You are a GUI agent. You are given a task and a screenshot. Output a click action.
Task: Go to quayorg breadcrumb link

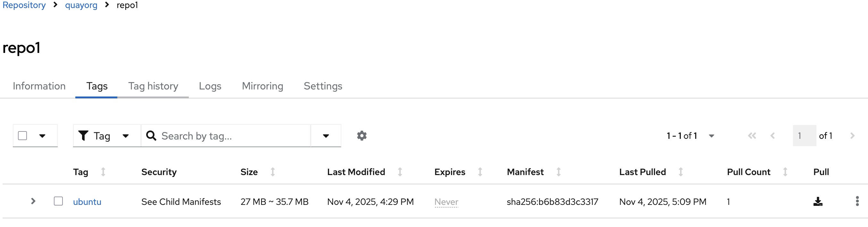click(x=81, y=5)
